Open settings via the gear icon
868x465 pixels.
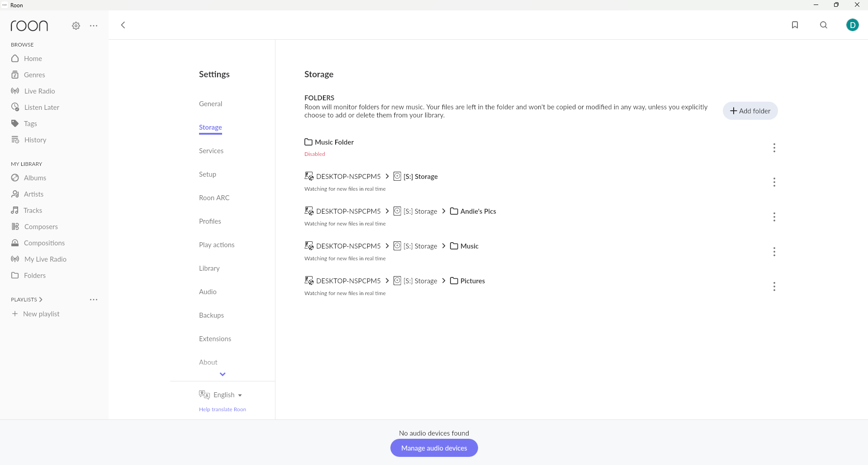(76, 26)
